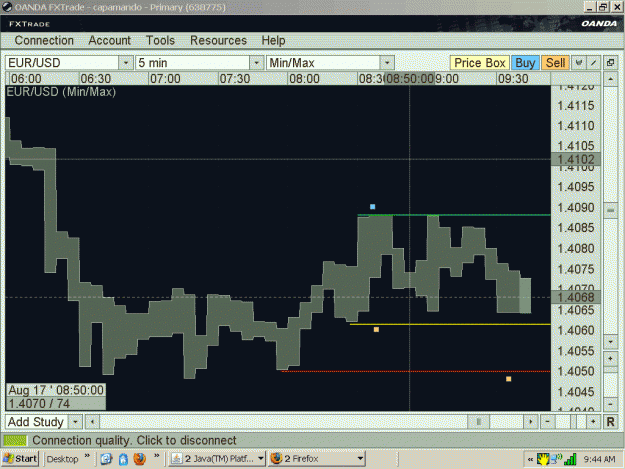The image size is (625, 469).
Task: Click the horizontal scrollbar thumb
Action: tap(478, 422)
